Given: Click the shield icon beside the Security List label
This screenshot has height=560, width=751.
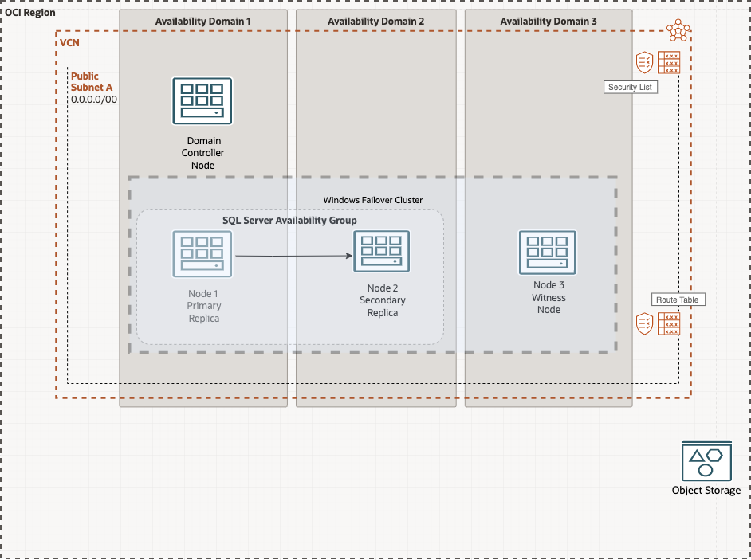Looking at the screenshot, I should click(643, 62).
